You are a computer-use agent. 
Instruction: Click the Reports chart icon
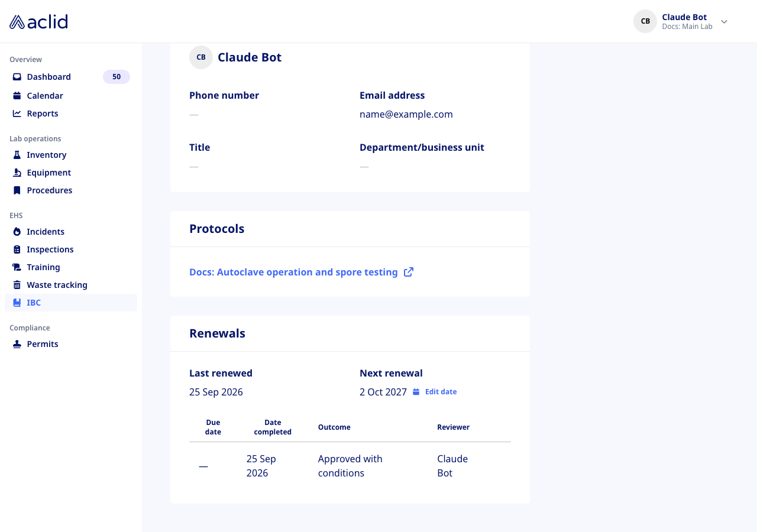click(17, 113)
